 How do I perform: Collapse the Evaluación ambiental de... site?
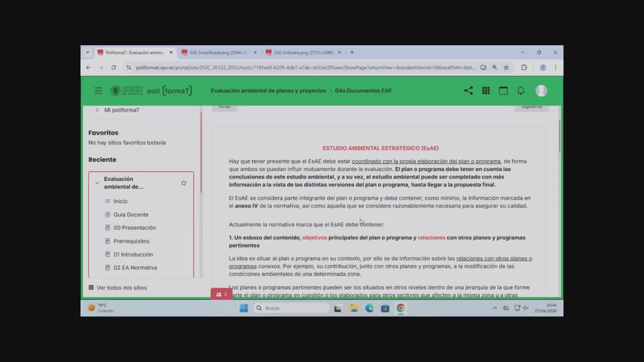pos(97,183)
